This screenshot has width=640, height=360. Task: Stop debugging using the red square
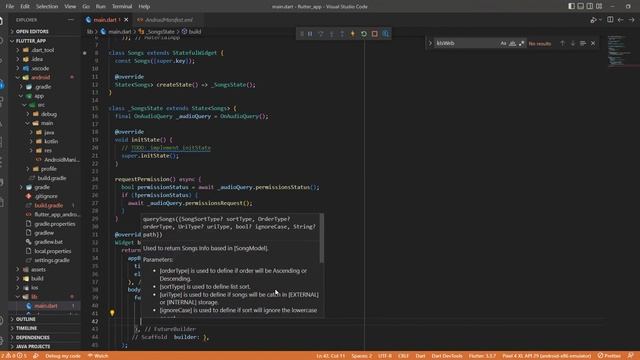pyautogui.click(x=375, y=34)
